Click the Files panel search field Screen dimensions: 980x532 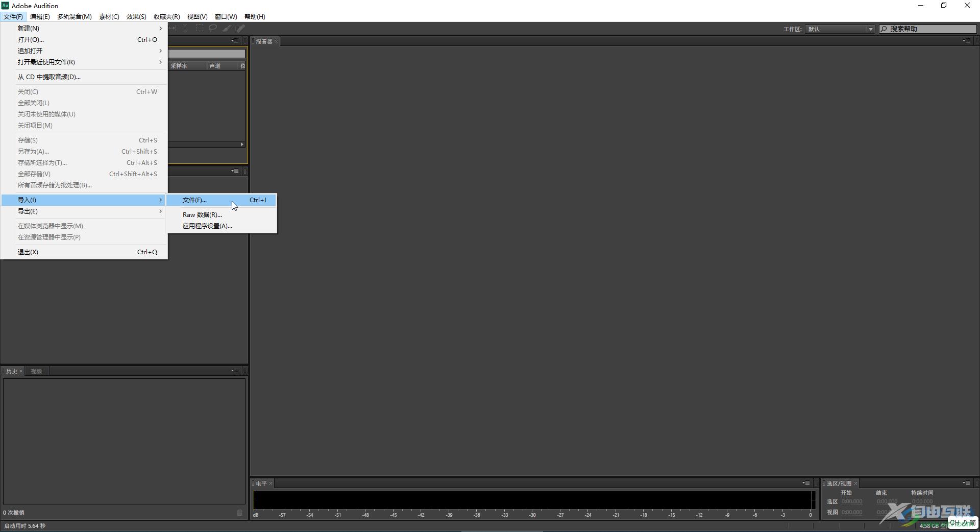coord(207,53)
